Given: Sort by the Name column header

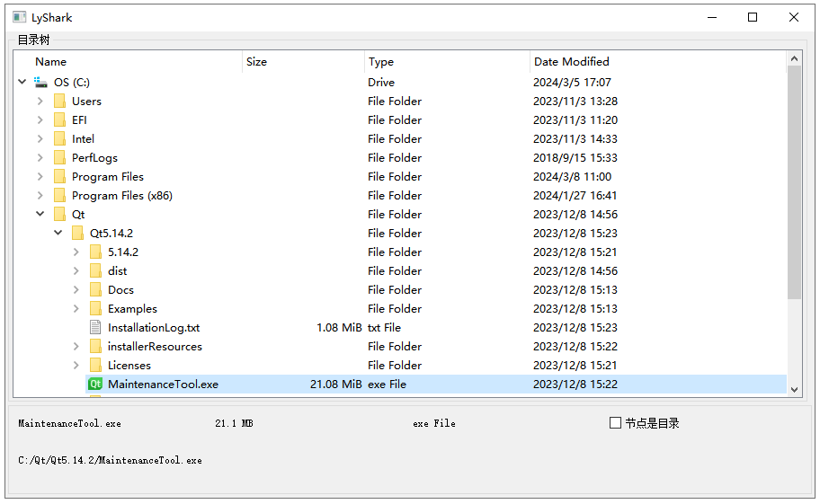Looking at the screenshot, I should (x=128, y=62).
